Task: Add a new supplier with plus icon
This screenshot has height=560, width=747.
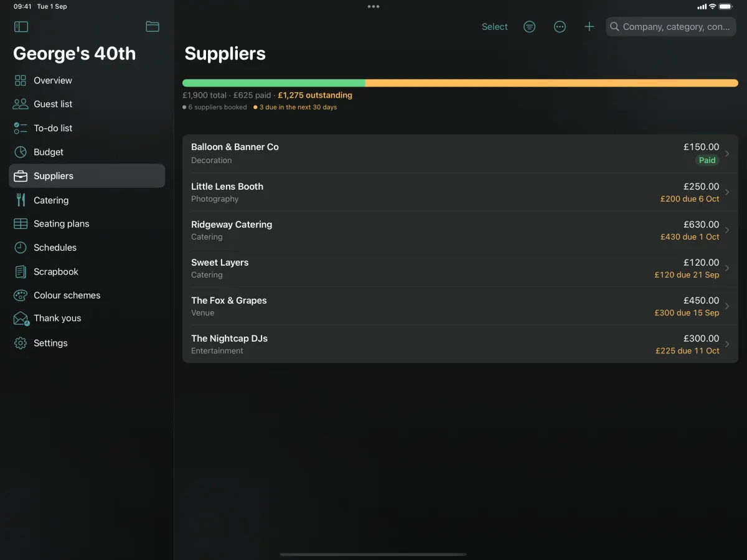Action: pyautogui.click(x=589, y=27)
